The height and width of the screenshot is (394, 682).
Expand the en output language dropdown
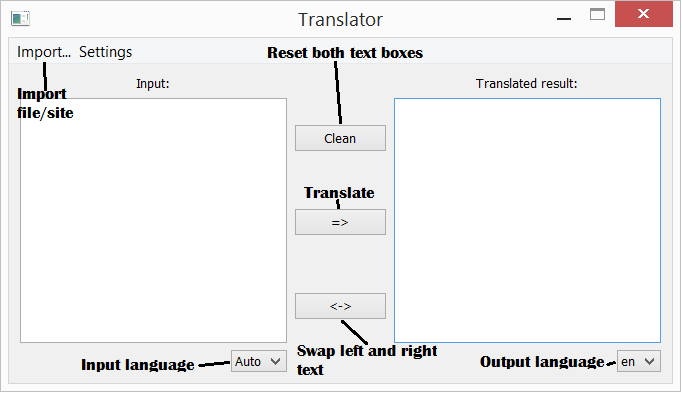point(638,361)
